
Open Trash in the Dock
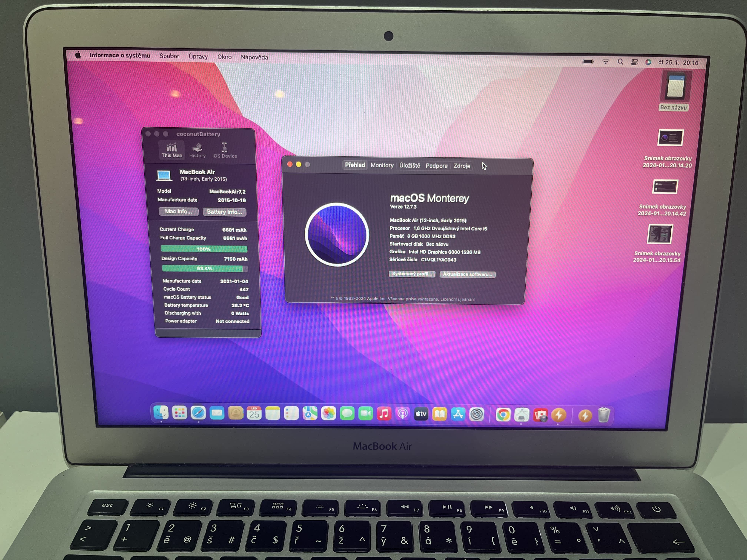pyautogui.click(x=604, y=415)
